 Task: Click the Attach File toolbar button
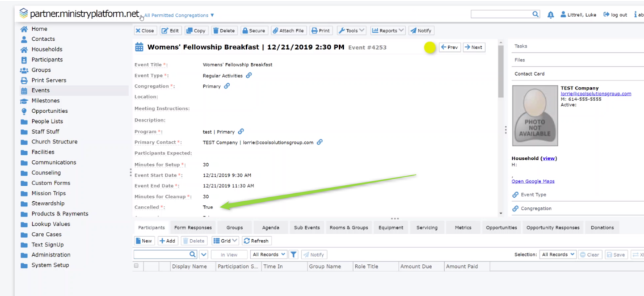click(x=288, y=31)
